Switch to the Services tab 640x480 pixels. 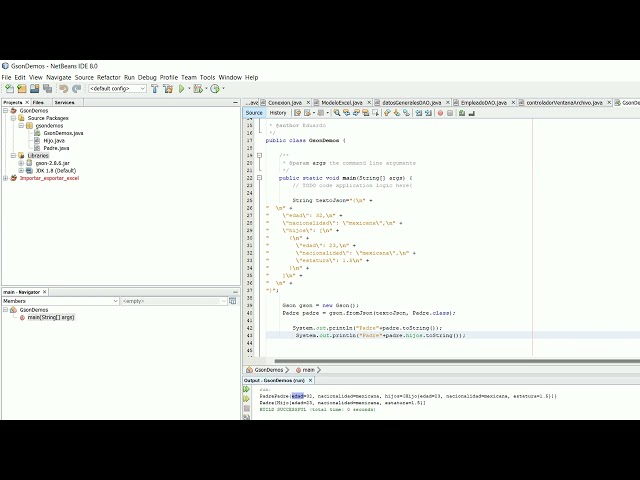tap(64, 102)
